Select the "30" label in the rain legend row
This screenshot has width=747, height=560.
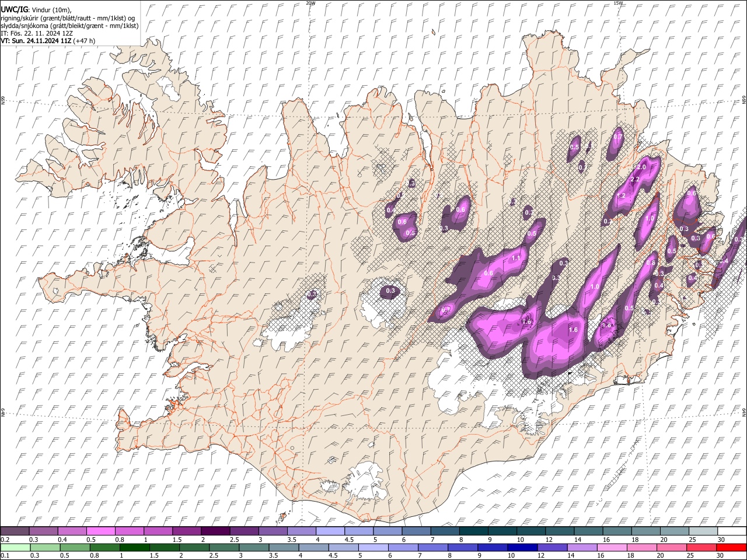[721, 556]
